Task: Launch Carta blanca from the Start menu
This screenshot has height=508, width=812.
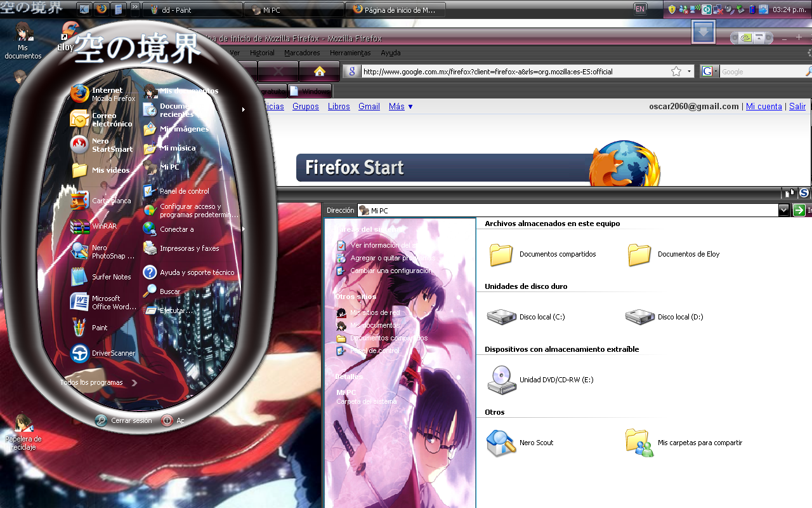Action: (101, 201)
